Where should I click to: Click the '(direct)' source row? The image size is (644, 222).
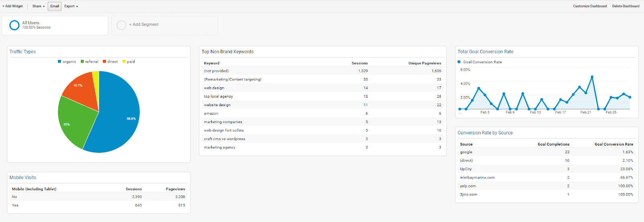pyautogui.click(x=547, y=160)
